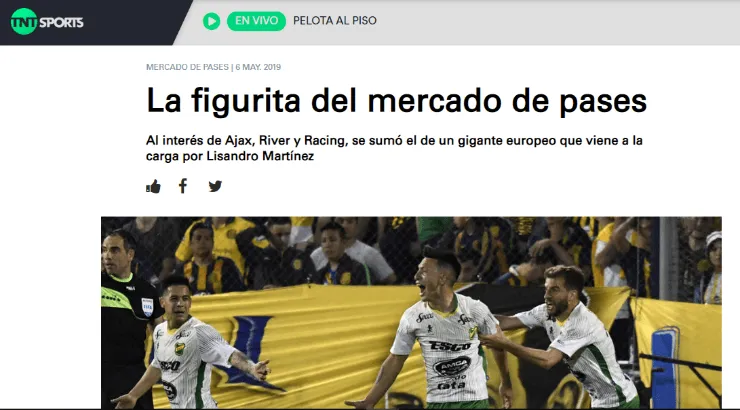Share the article on Twitter

(215, 186)
